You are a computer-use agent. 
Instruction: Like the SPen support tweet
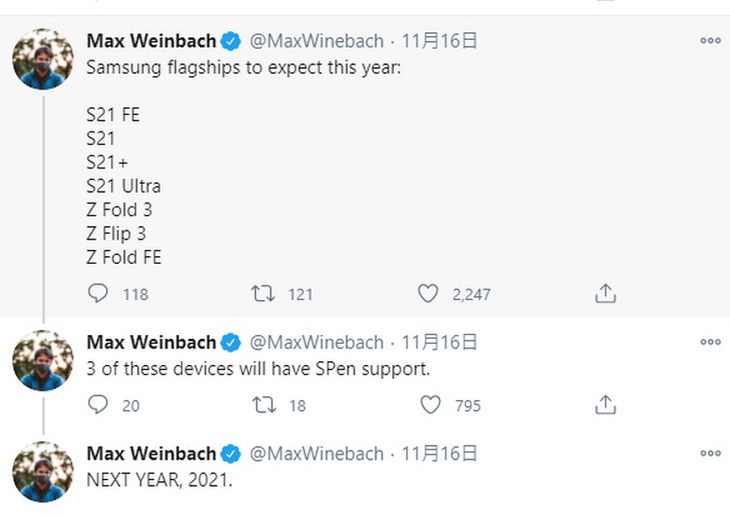pos(430,405)
